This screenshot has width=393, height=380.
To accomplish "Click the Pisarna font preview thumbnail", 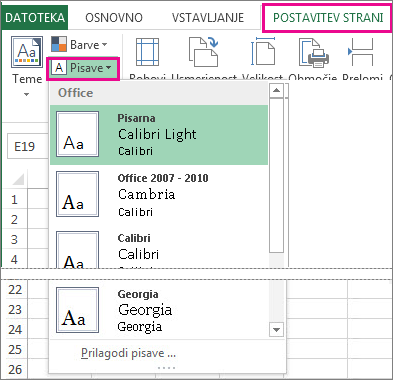I will pyautogui.click(x=77, y=134).
